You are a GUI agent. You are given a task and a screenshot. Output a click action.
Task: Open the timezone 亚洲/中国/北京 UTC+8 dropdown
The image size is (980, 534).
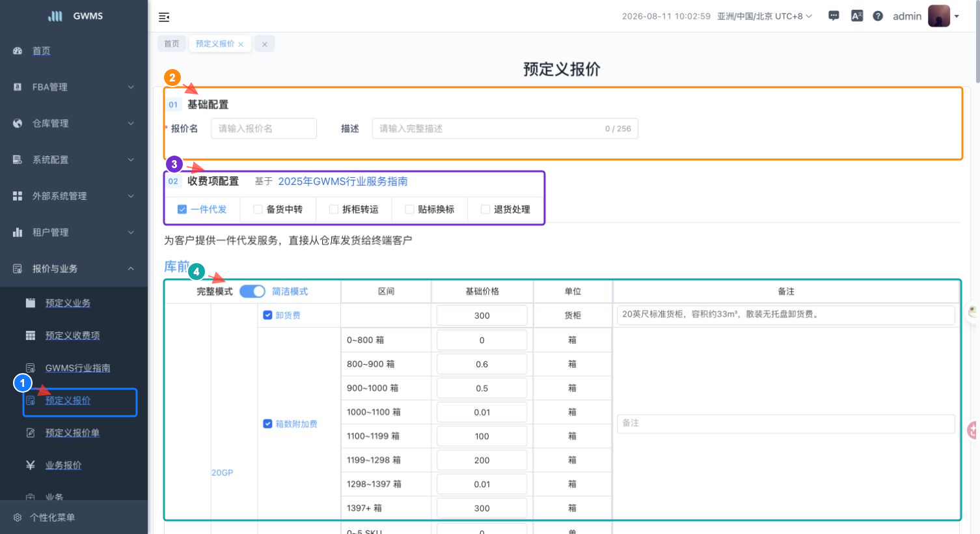coord(765,16)
